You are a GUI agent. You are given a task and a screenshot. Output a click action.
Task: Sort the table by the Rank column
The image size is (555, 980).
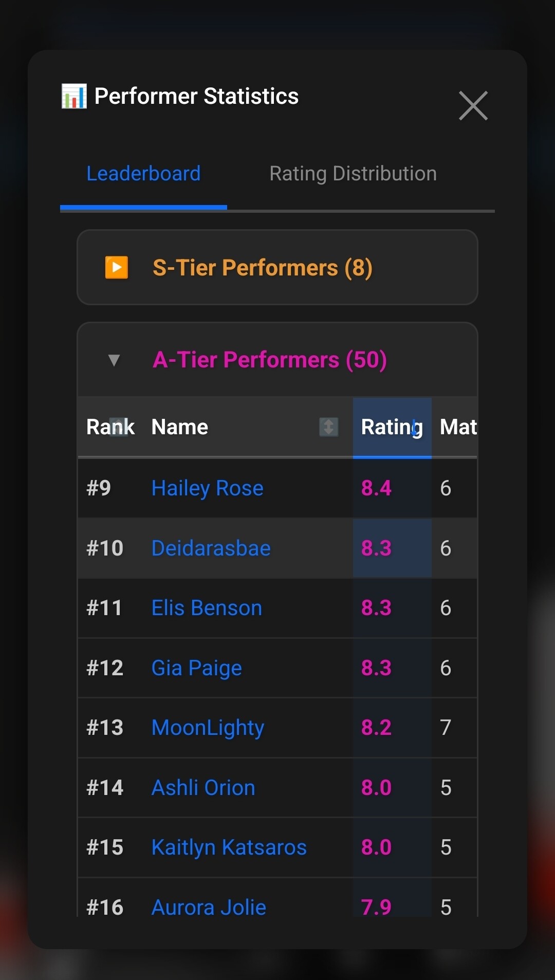coord(110,427)
